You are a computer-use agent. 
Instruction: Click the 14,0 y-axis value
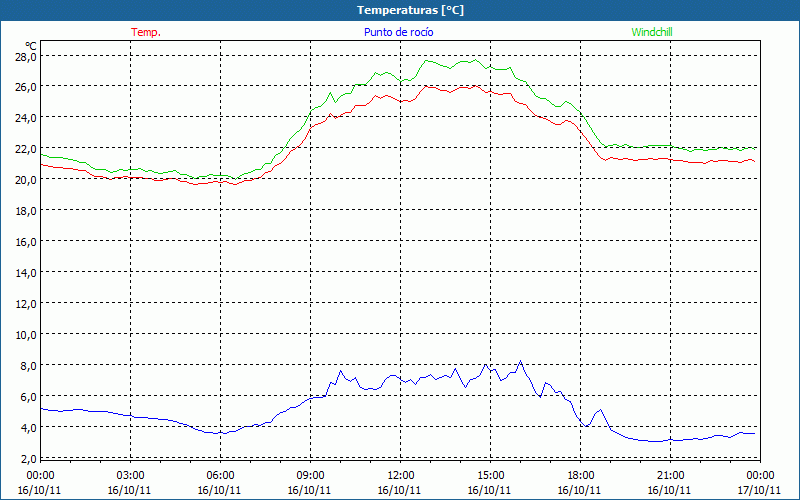(x=25, y=273)
